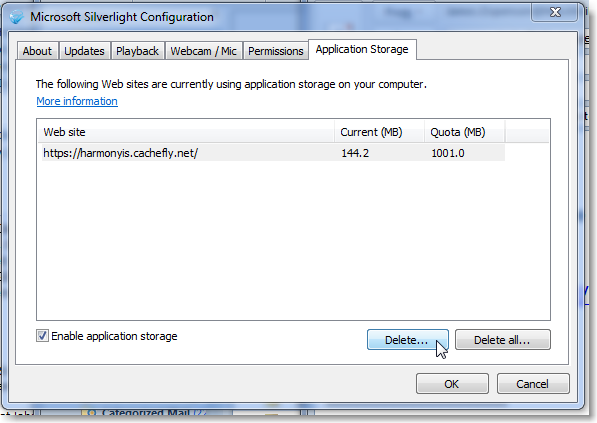Go to the Playback tab

137,51
